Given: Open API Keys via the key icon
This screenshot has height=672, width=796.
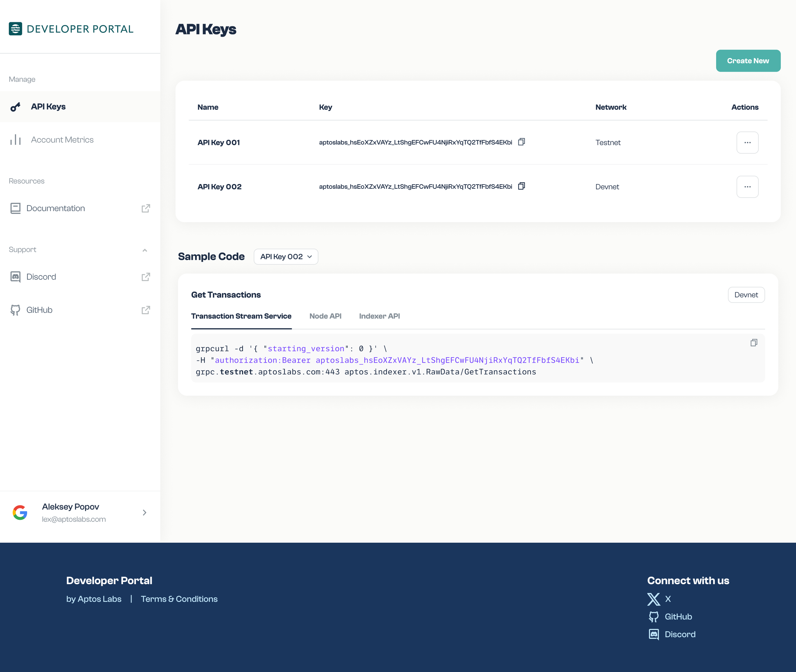Looking at the screenshot, I should point(15,107).
